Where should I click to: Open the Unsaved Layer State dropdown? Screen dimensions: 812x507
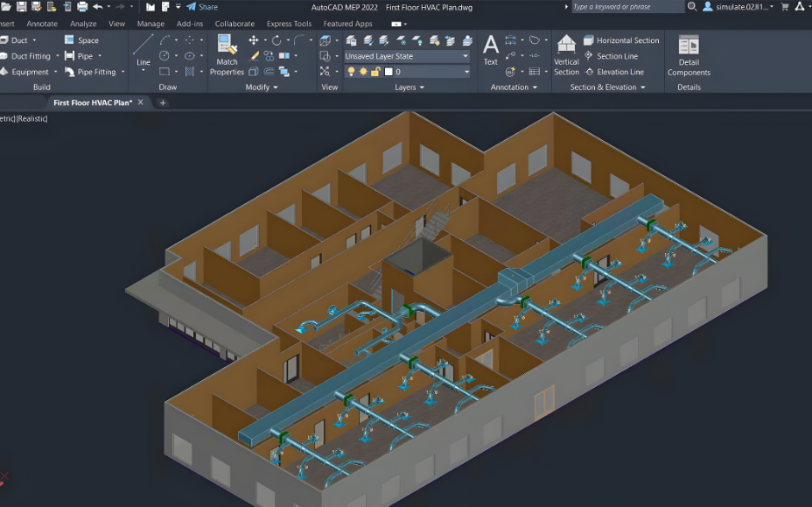[407, 56]
